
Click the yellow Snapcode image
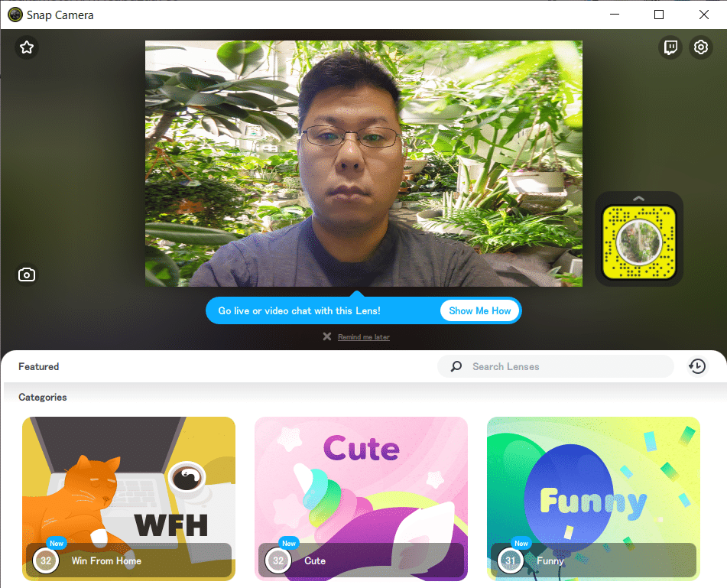(x=639, y=242)
